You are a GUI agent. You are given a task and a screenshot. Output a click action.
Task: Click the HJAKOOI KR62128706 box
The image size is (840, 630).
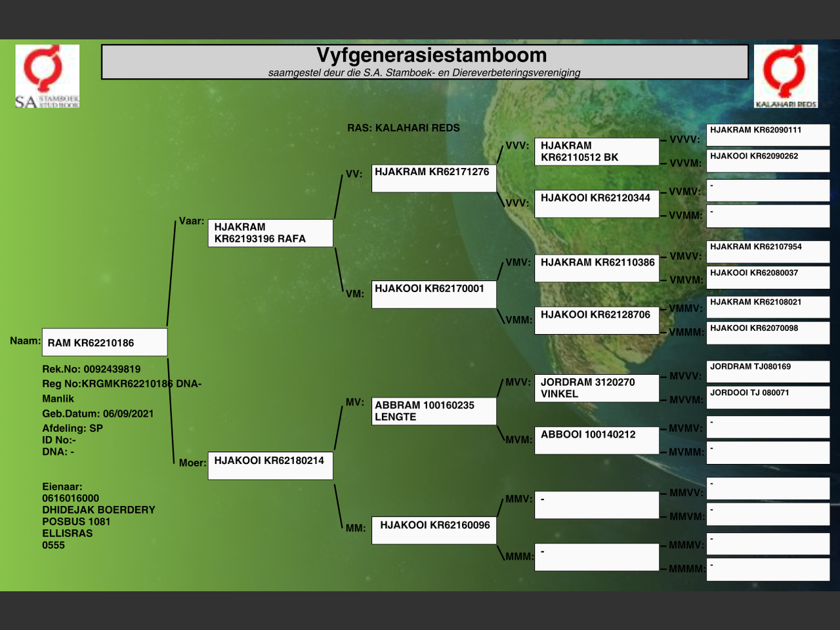click(x=597, y=320)
